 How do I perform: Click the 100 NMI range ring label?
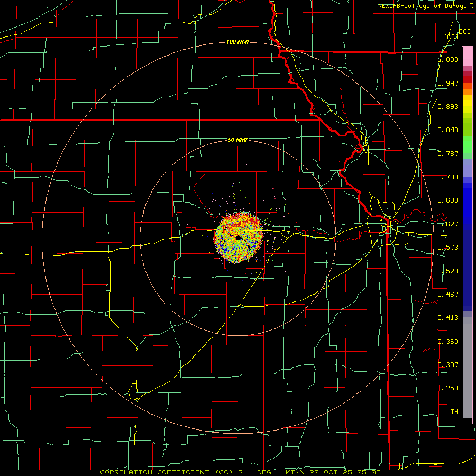(237, 42)
